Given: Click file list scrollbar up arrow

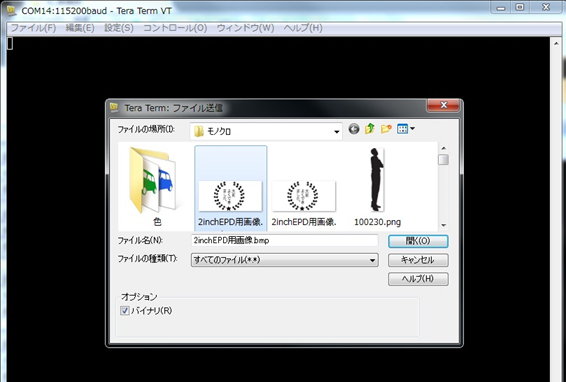Looking at the screenshot, I should [444, 148].
